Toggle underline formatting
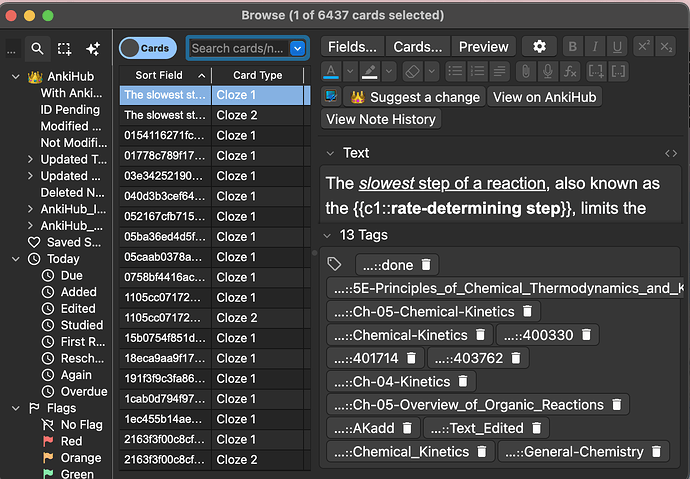The width and height of the screenshot is (690, 479). pos(617,47)
